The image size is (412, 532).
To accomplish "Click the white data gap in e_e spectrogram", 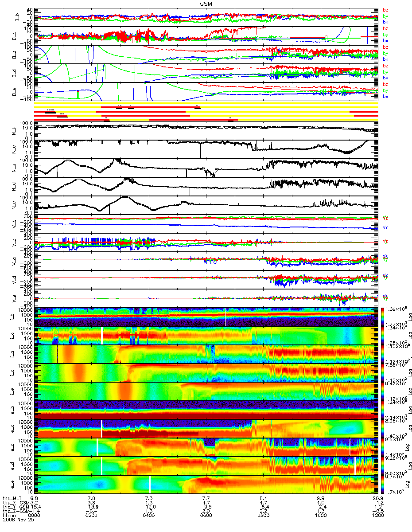I will (150, 484).
